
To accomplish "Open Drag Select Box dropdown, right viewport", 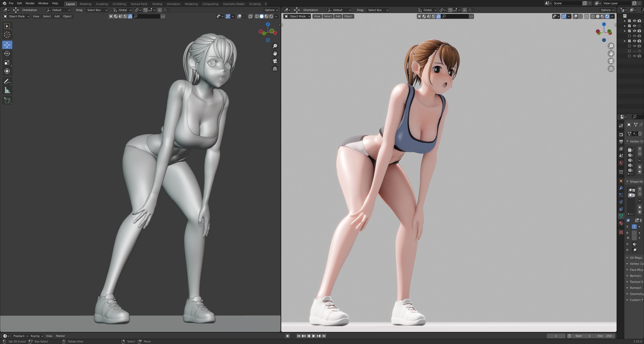I will tap(378, 10).
